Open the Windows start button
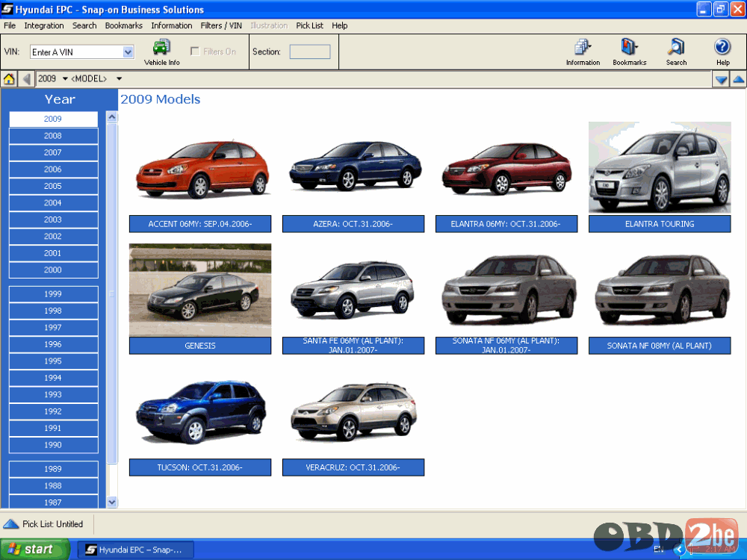 point(35,550)
